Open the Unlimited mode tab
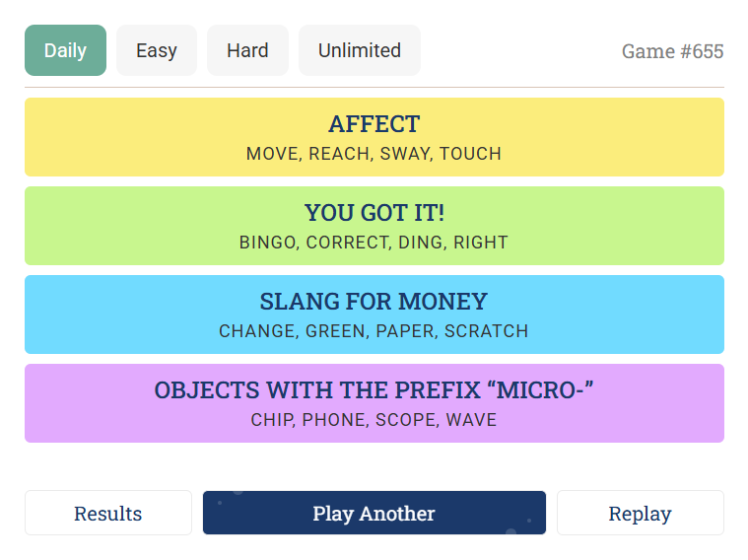748x560 pixels. [x=360, y=50]
